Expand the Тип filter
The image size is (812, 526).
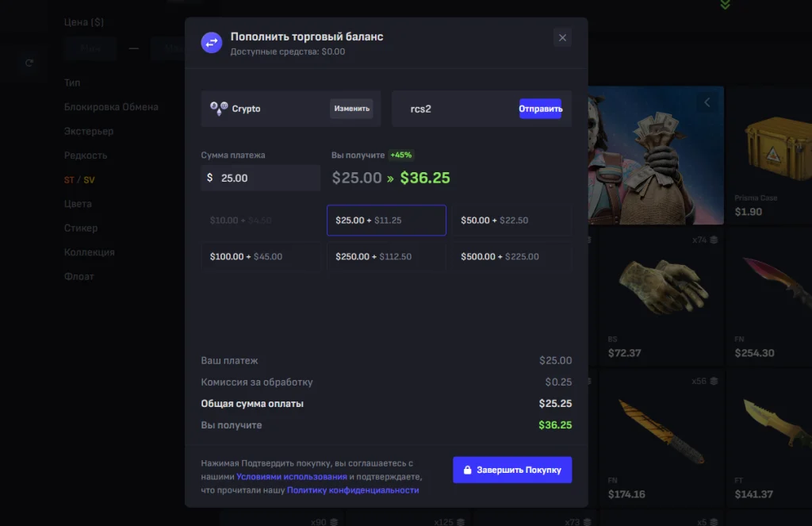tap(72, 83)
